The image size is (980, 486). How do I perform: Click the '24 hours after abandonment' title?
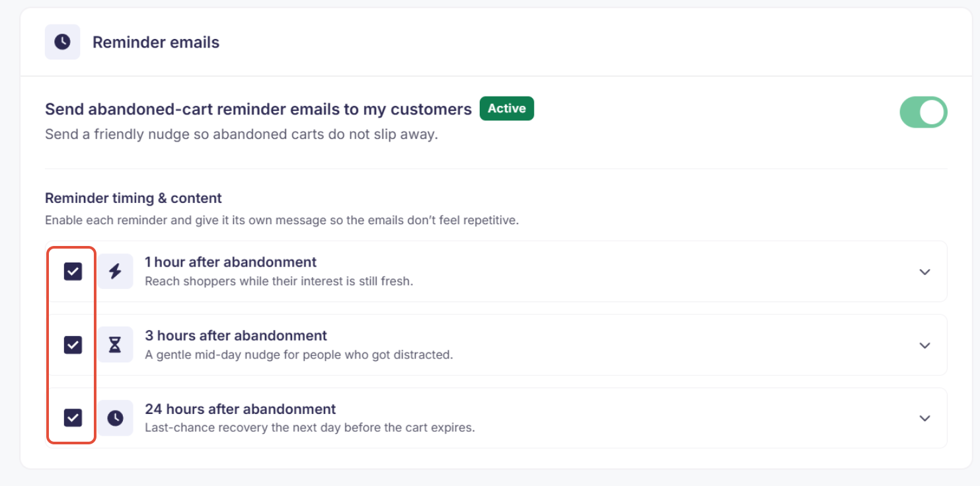pos(241,409)
